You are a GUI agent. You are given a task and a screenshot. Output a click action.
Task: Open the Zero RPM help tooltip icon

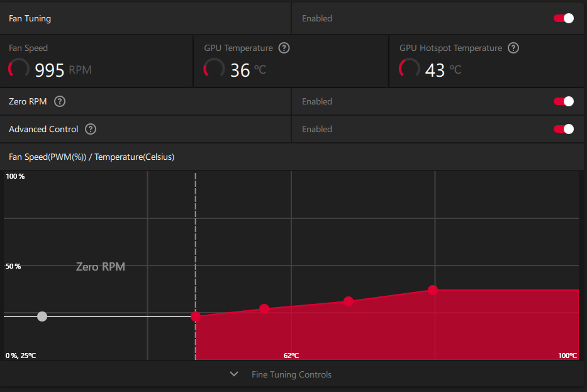tap(60, 101)
